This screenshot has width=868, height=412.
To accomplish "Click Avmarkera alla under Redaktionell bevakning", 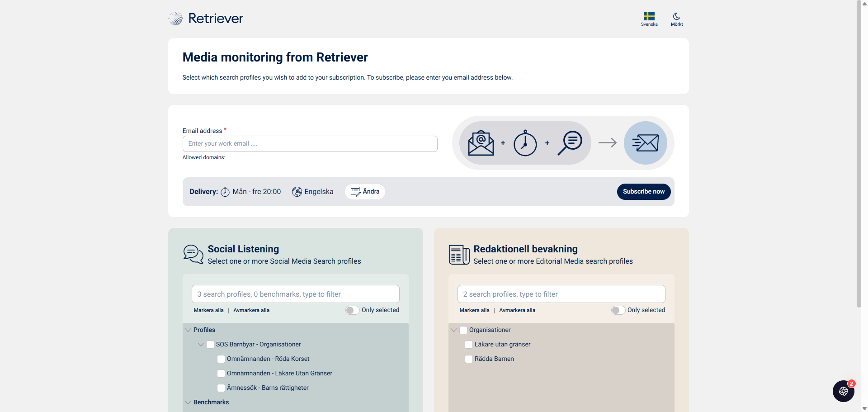I will coord(517,310).
